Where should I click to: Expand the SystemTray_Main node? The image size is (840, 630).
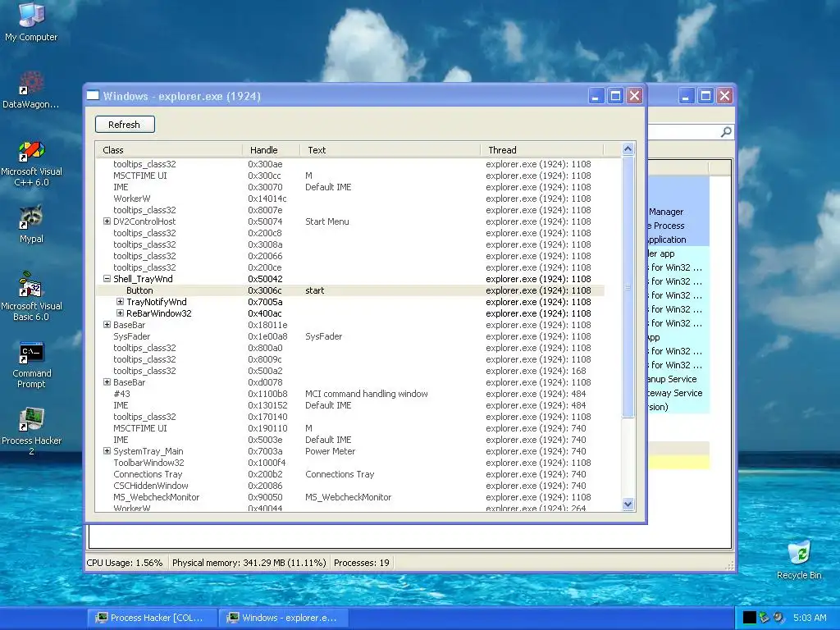(x=107, y=451)
